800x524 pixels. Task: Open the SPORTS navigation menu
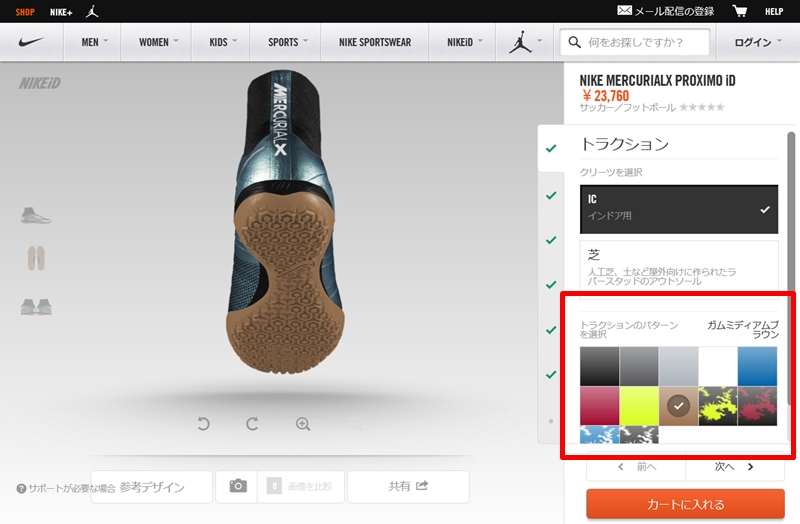pyautogui.click(x=288, y=43)
